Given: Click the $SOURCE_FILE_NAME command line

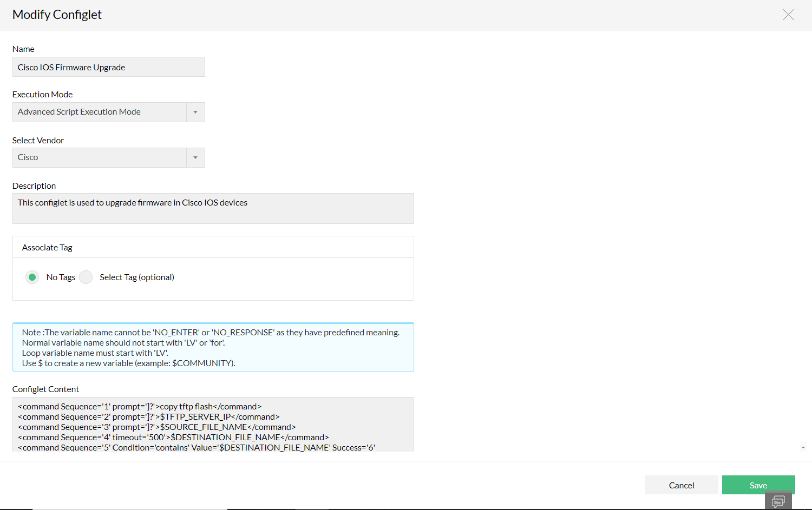Looking at the screenshot, I should 157,427.
